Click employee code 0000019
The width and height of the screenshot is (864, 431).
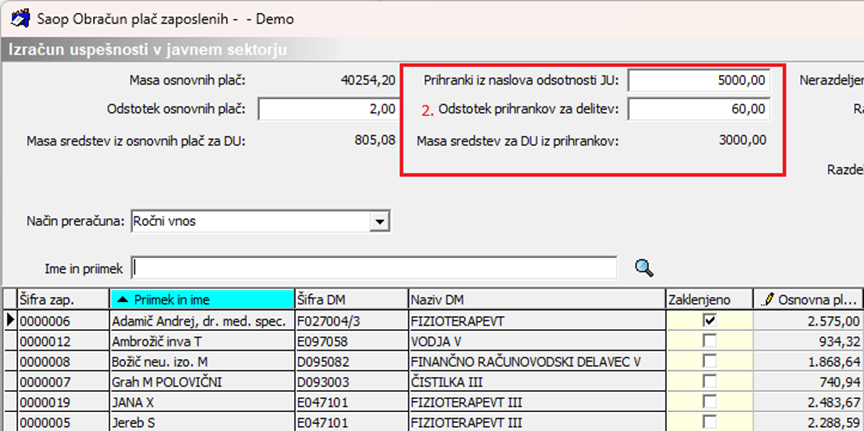45,403
